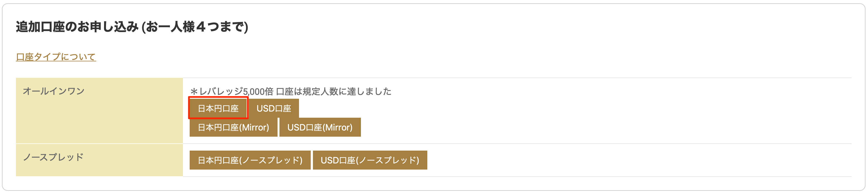Follow the underlined account type information link
Screen dimensions: 868x193
pos(56,57)
